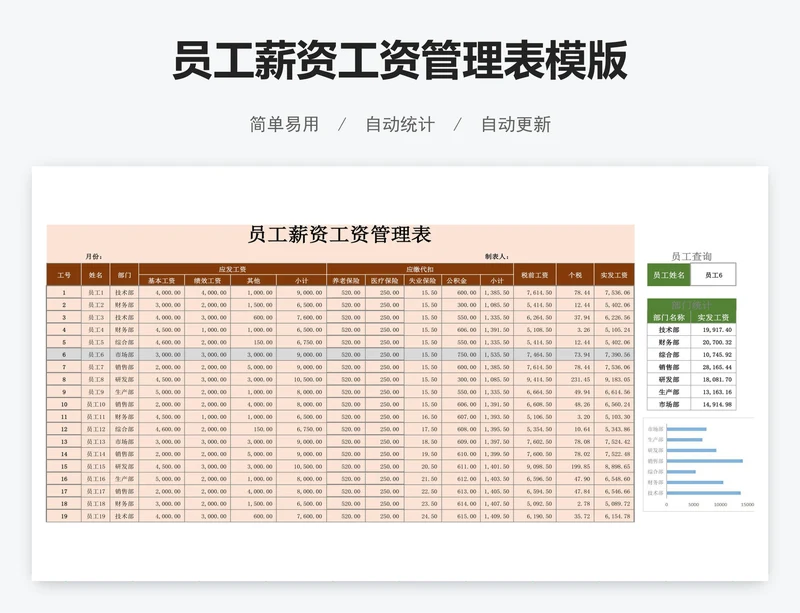This screenshot has height=613, width=800.
Task: Click the 部门名称 header in the department summary
Action: click(669, 317)
